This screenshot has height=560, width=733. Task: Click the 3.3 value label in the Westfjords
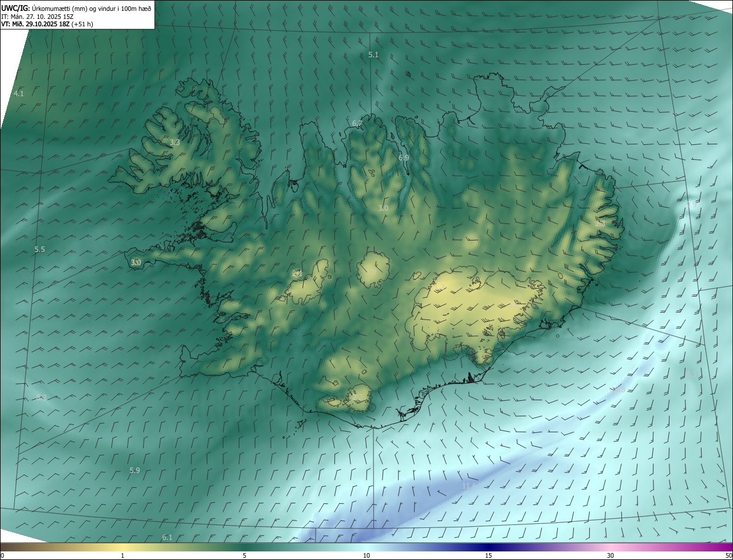click(175, 143)
